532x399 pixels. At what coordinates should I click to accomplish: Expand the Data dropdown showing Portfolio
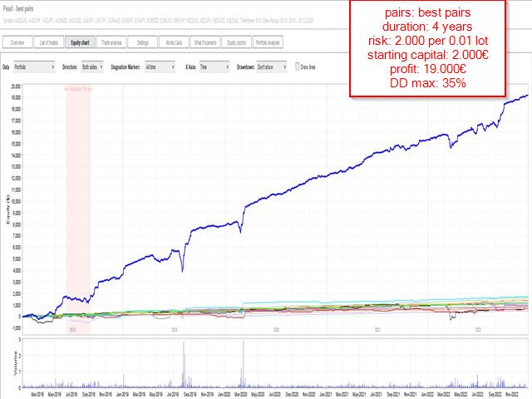tap(34, 67)
